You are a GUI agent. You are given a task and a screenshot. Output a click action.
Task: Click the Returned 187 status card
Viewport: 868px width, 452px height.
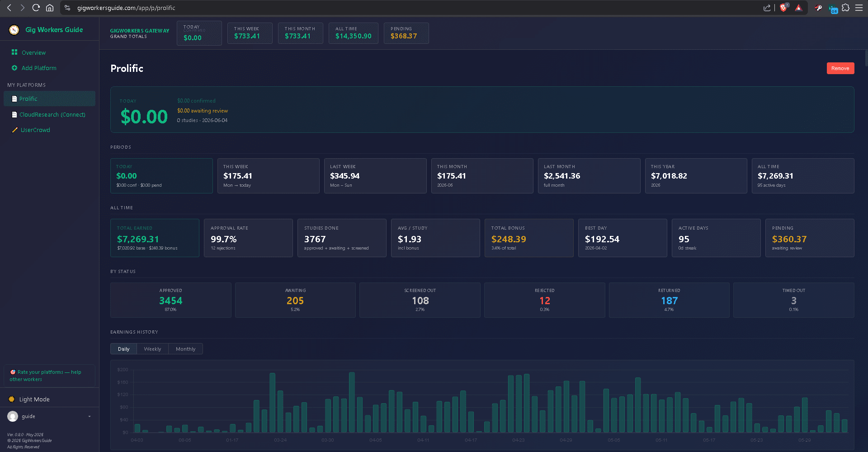(669, 300)
